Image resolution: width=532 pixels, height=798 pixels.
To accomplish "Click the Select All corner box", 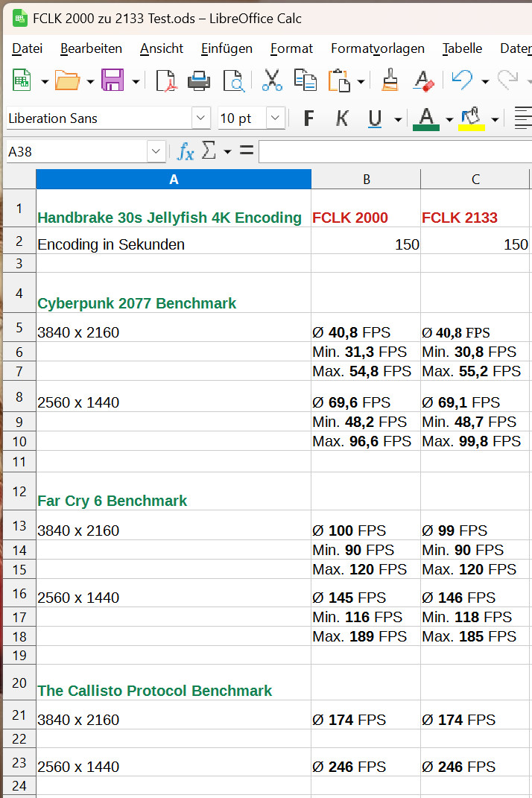I will pos(19,179).
